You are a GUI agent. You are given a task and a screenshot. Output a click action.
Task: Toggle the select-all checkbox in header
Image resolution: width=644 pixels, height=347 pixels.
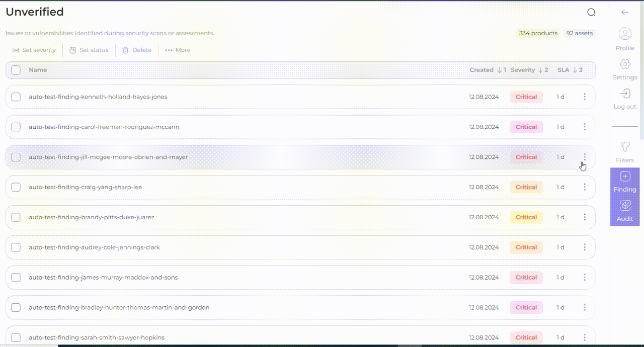click(16, 70)
